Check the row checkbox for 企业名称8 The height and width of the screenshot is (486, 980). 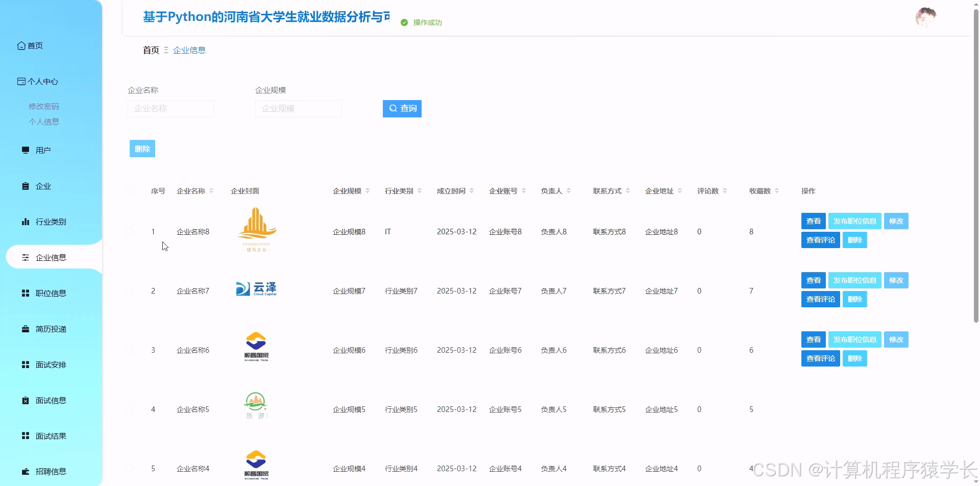(x=129, y=231)
